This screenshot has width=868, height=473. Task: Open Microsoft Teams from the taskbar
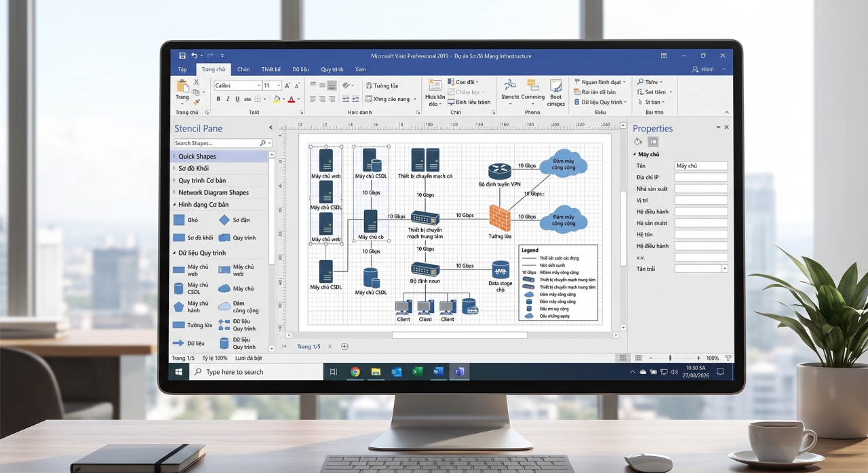[459, 371]
